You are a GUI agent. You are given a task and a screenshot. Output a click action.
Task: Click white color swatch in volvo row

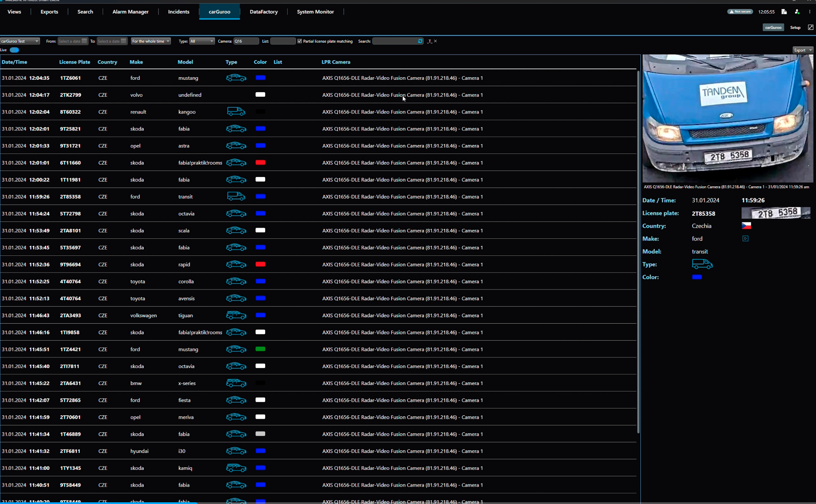point(260,95)
